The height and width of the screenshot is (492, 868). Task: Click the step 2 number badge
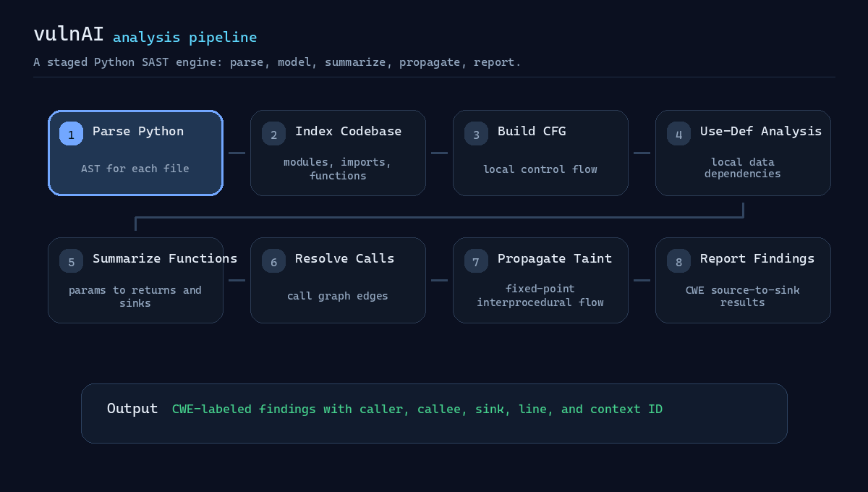[x=273, y=134]
